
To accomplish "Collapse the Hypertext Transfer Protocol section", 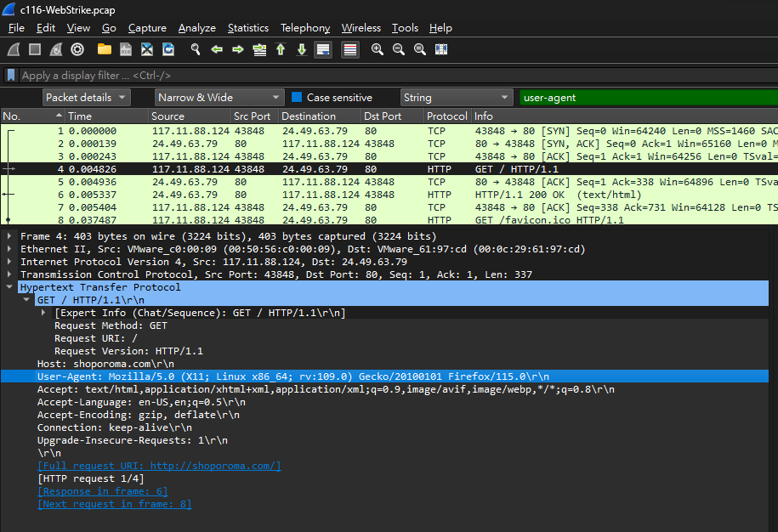I will tap(9, 287).
